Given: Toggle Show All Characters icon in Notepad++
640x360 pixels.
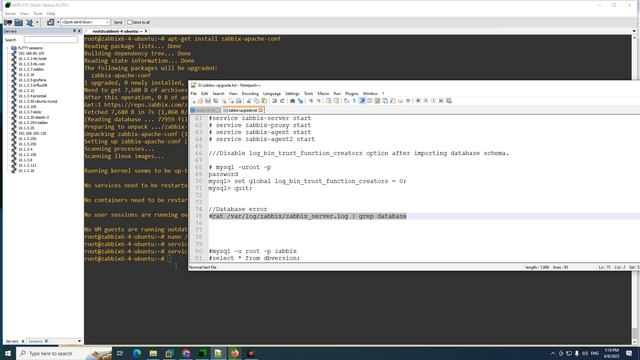Looking at the screenshot, I should point(354,101).
